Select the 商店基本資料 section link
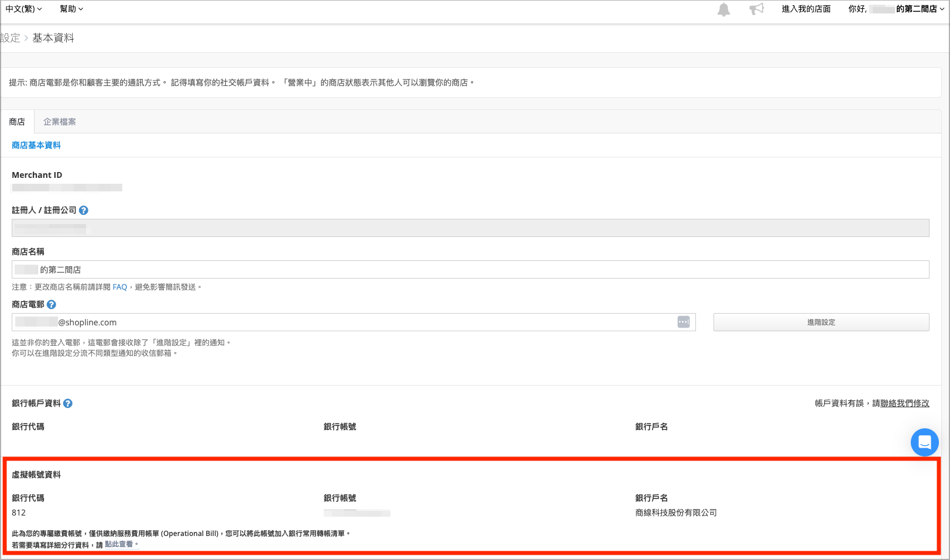 (36, 145)
